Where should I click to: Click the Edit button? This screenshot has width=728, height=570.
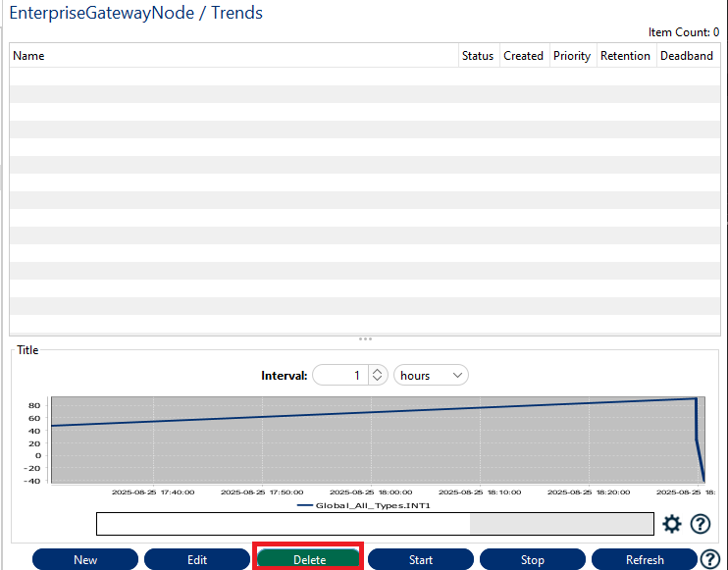tap(197, 559)
